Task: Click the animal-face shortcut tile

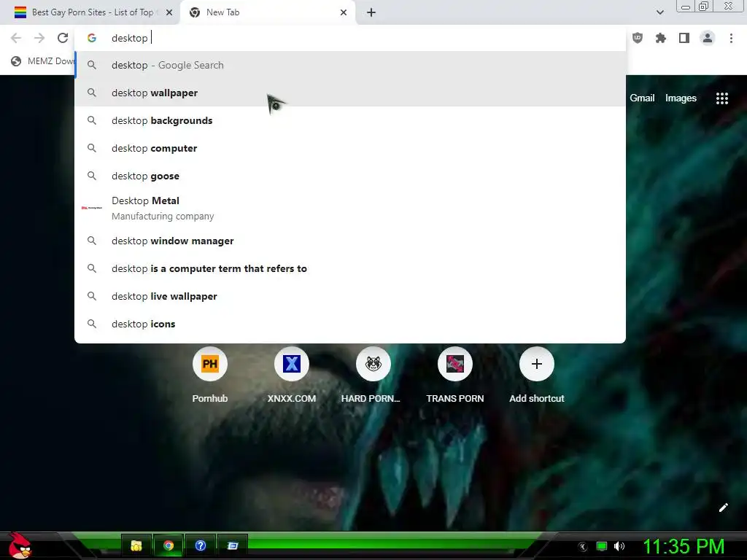Action: pos(373,365)
